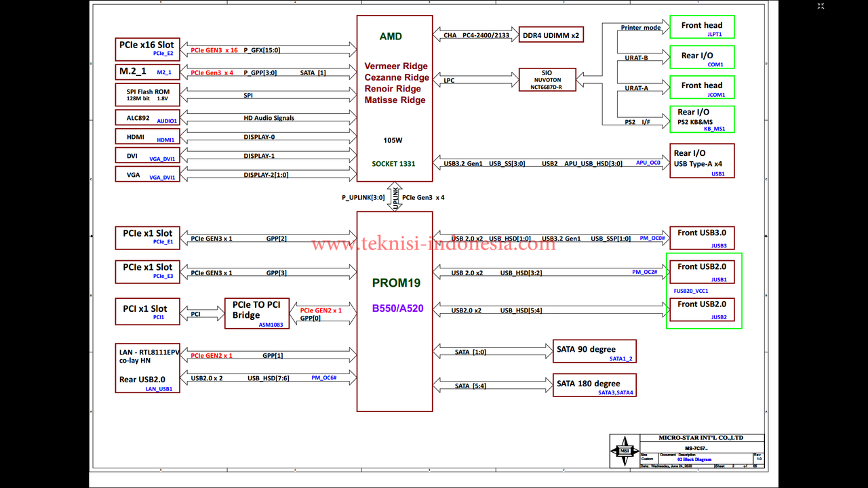Click the 'SPI Flash ROM' block label

click(x=148, y=91)
